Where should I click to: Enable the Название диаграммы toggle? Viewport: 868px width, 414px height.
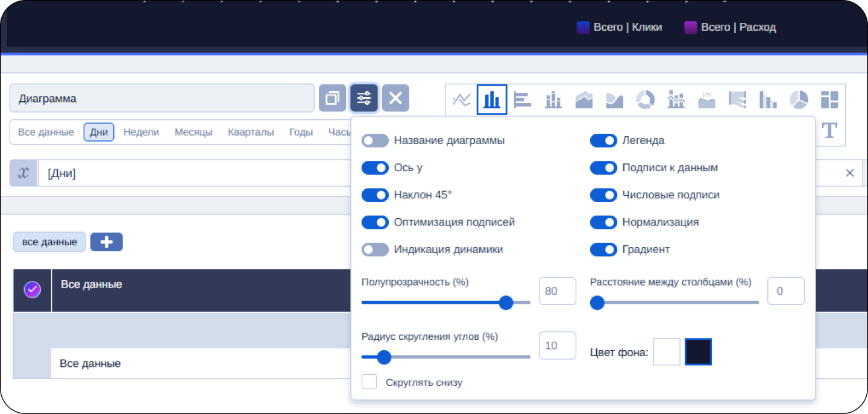coord(375,140)
